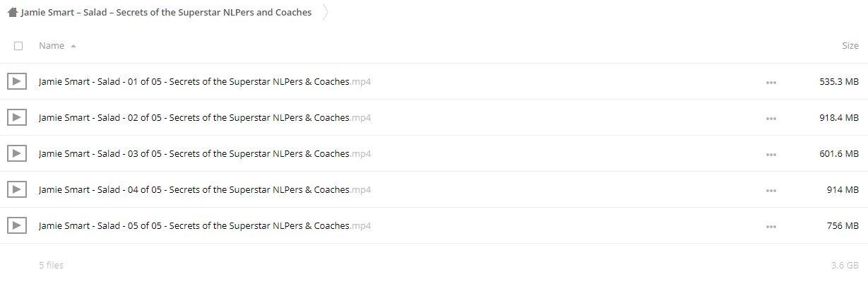
Task: Open Salad 05 of 05 video file name
Action: 205,225
